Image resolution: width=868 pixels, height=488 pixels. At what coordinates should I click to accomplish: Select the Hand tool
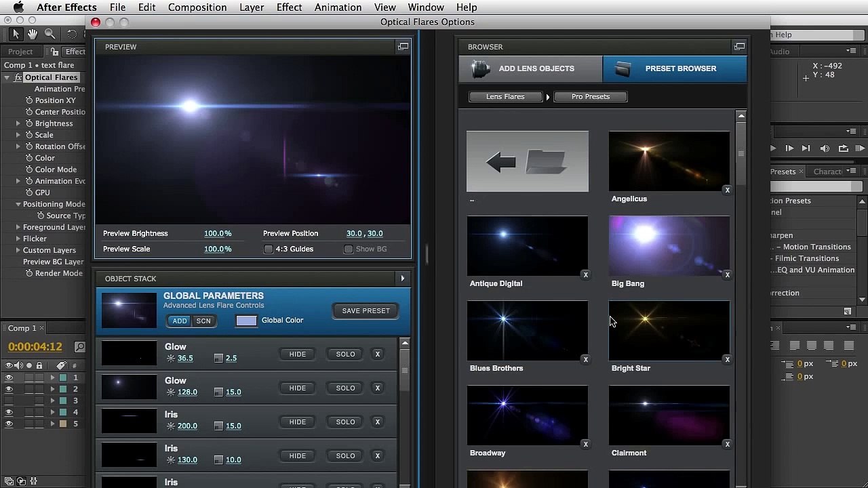[33, 34]
